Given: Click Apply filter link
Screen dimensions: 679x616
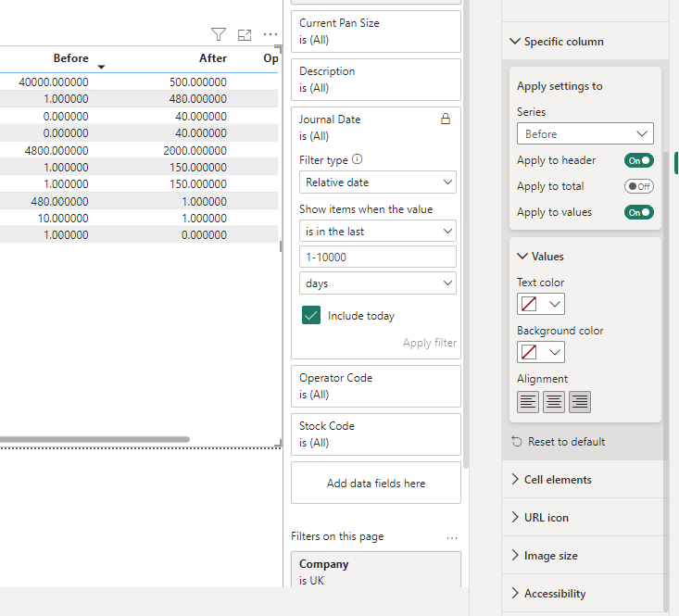Looking at the screenshot, I should pyautogui.click(x=430, y=343).
